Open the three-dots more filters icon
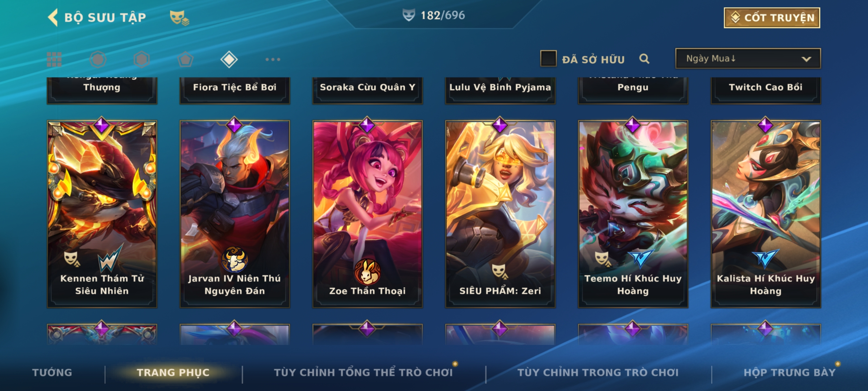This screenshot has height=391, width=868. (273, 59)
